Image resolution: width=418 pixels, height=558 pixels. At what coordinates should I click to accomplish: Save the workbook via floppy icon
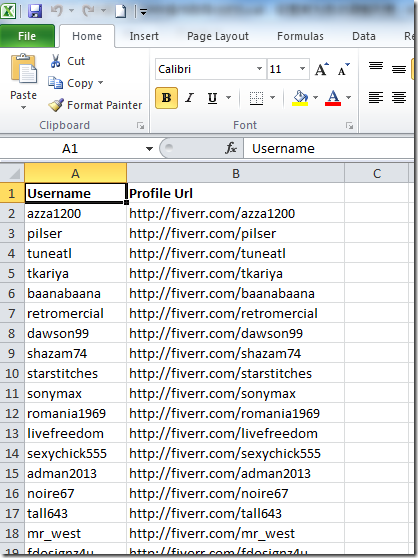click(35, 11)
